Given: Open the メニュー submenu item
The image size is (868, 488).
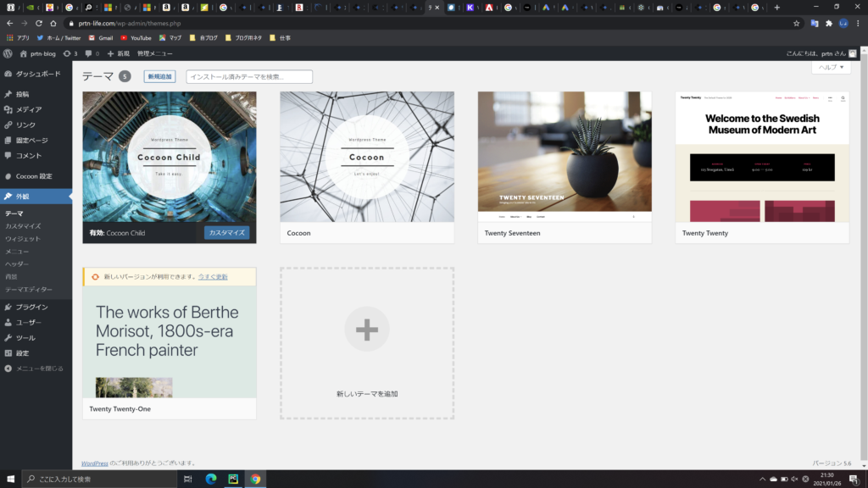Looking at the screenshot, I should (17, 252).
